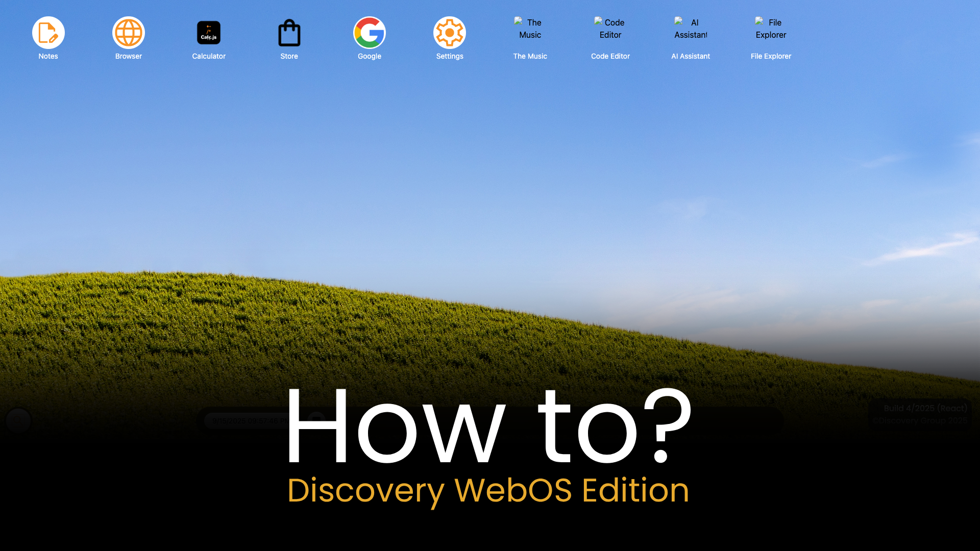Open the File Explorer app icon
980x551 pixels.
click(771, 29)
